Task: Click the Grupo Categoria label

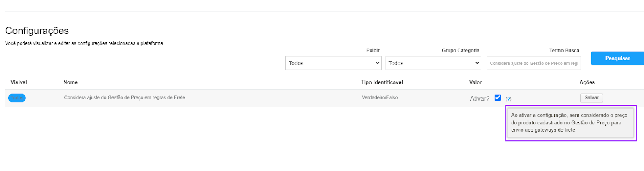Action: pyautogui.click(x=460, y=51)
